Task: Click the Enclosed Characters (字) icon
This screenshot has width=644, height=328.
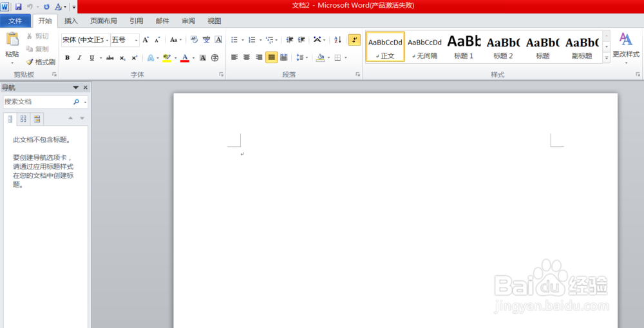Action: [x=215, y=58]
